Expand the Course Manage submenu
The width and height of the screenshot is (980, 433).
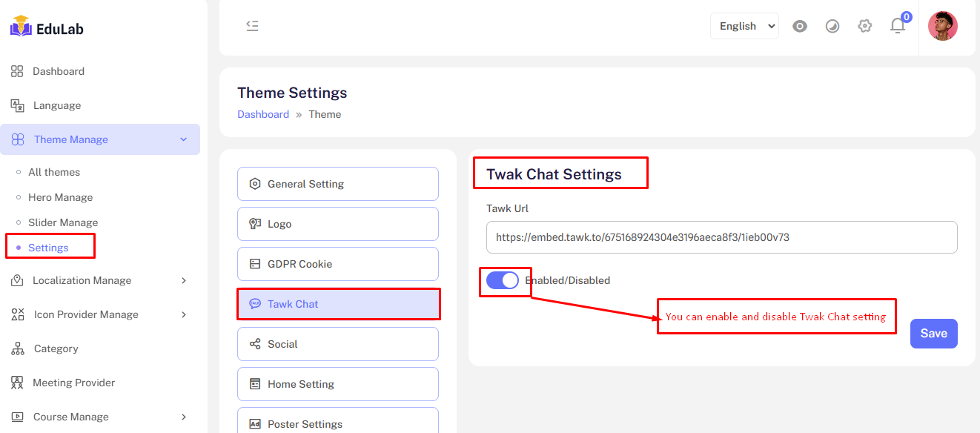click(184, 417)
